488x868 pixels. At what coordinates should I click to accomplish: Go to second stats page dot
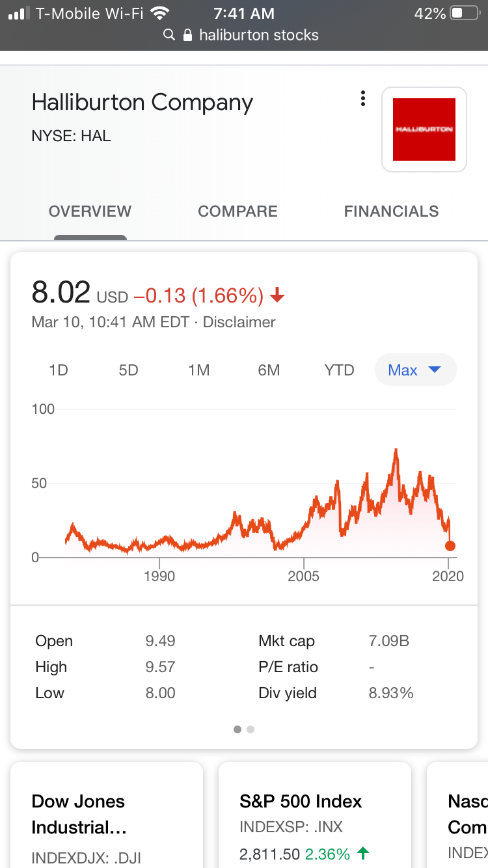tap(251, 729)
